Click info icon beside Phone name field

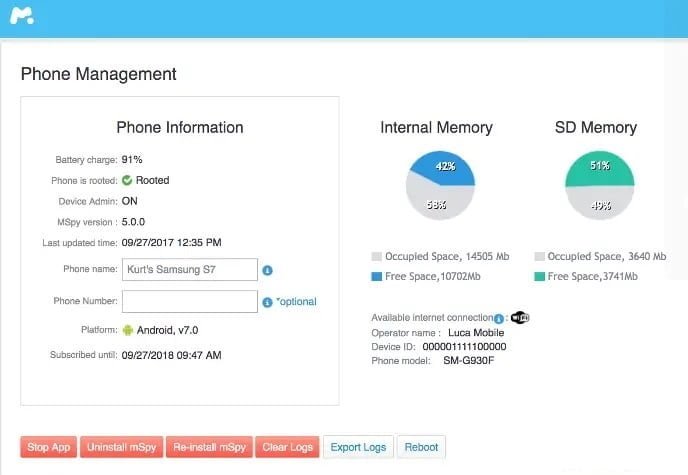pyautogui.click(x=267, y=270)
